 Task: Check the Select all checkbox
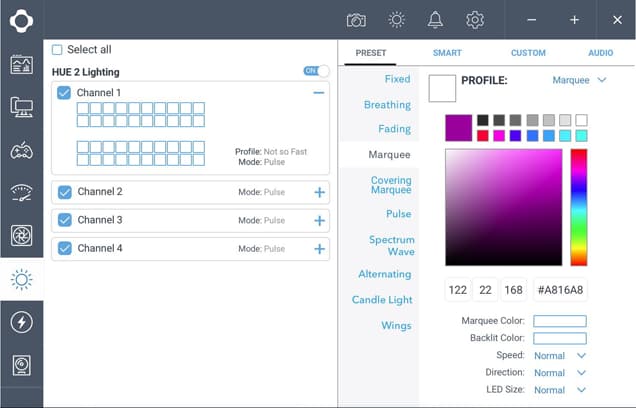click(x=57, y=50)
